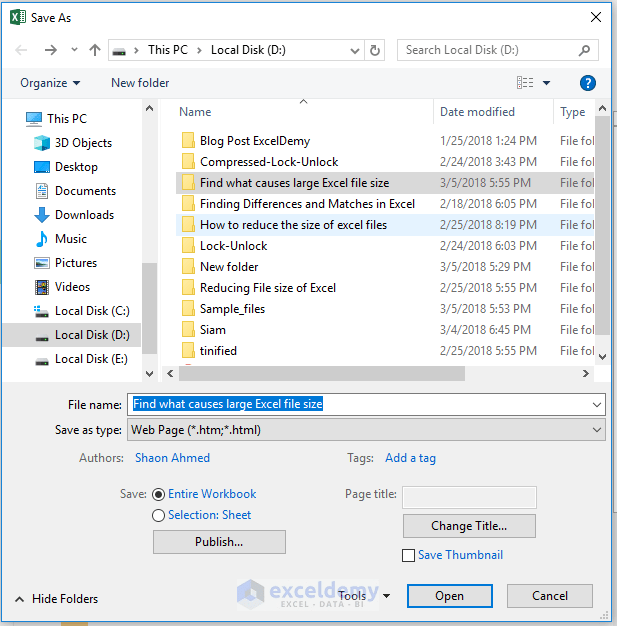The width and height of the screenshot is (617, 626).
Task: Open Local Disk (E:) in navigation pane
Action: (81, 359)
